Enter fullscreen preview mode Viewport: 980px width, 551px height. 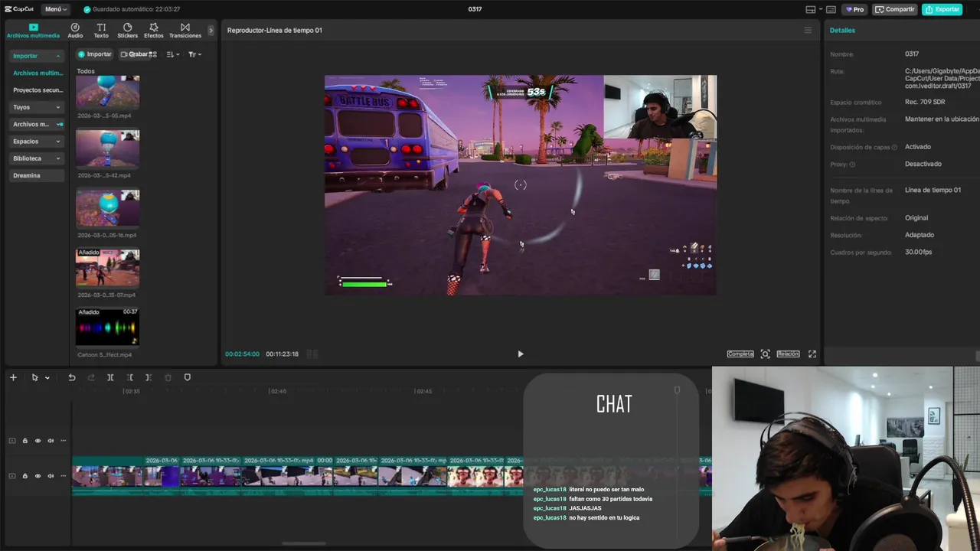click(x=812, y=354)
